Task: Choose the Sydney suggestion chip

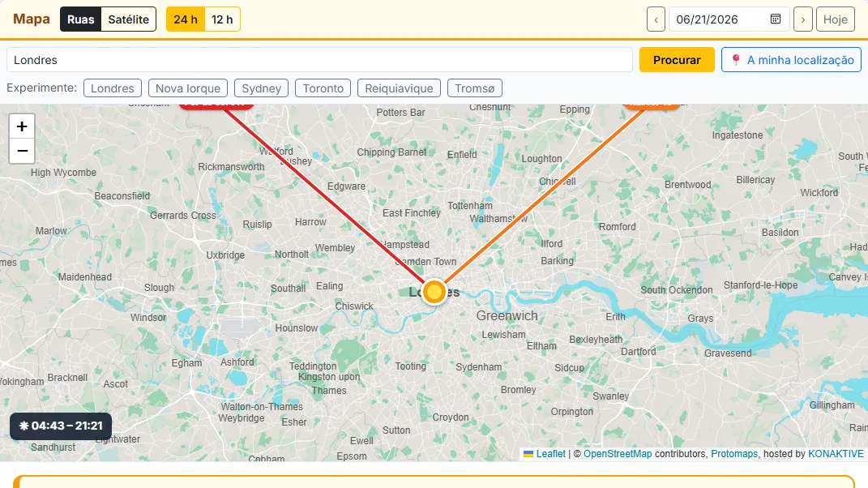Action: (261, 88)
